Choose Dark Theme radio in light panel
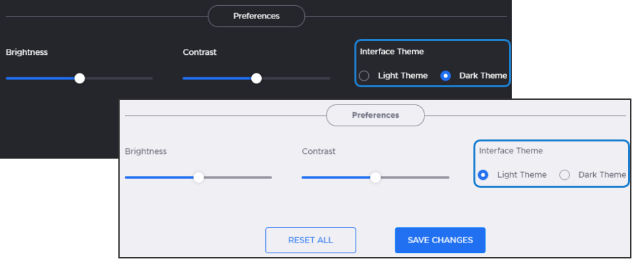This screenshot has width=644, height=271. (x=565, y=175)
